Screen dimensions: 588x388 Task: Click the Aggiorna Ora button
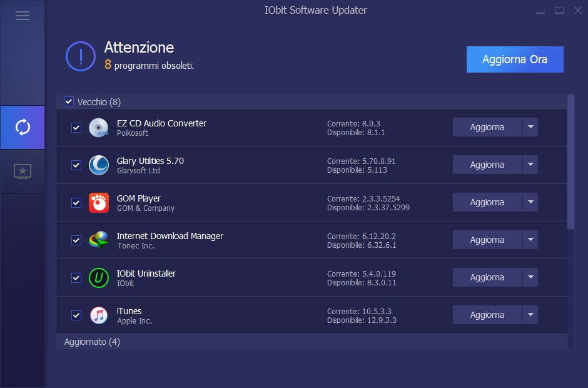pos(515,59)
